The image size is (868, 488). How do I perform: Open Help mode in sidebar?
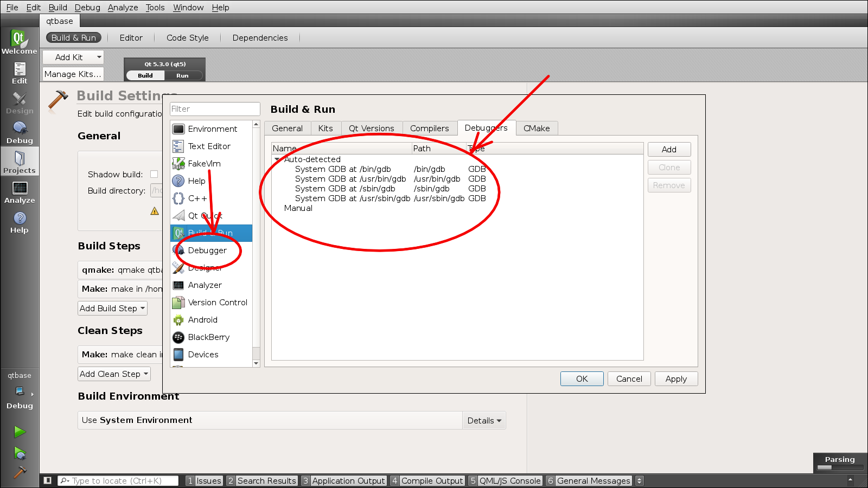click(x=20, y=221)
